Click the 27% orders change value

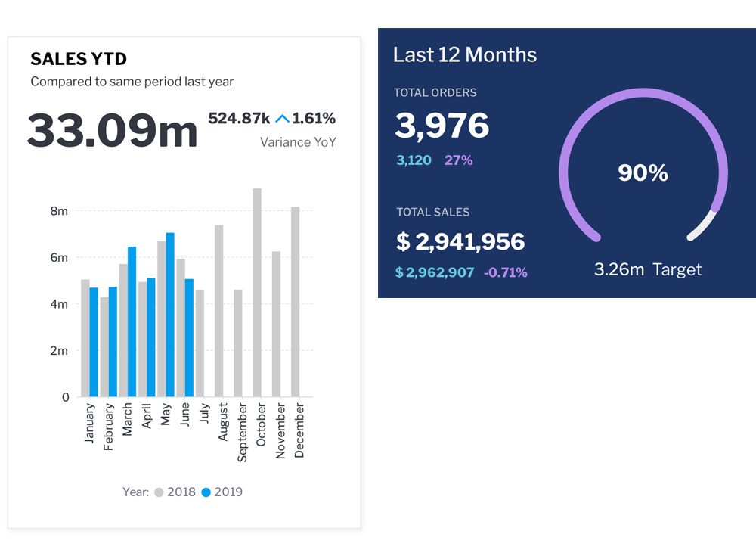[x=458, y=160]
